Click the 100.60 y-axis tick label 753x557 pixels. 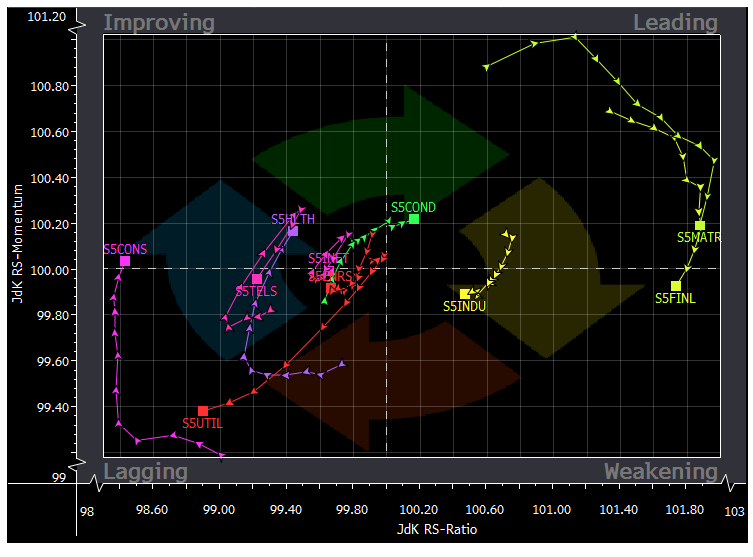tap(49, 133)
